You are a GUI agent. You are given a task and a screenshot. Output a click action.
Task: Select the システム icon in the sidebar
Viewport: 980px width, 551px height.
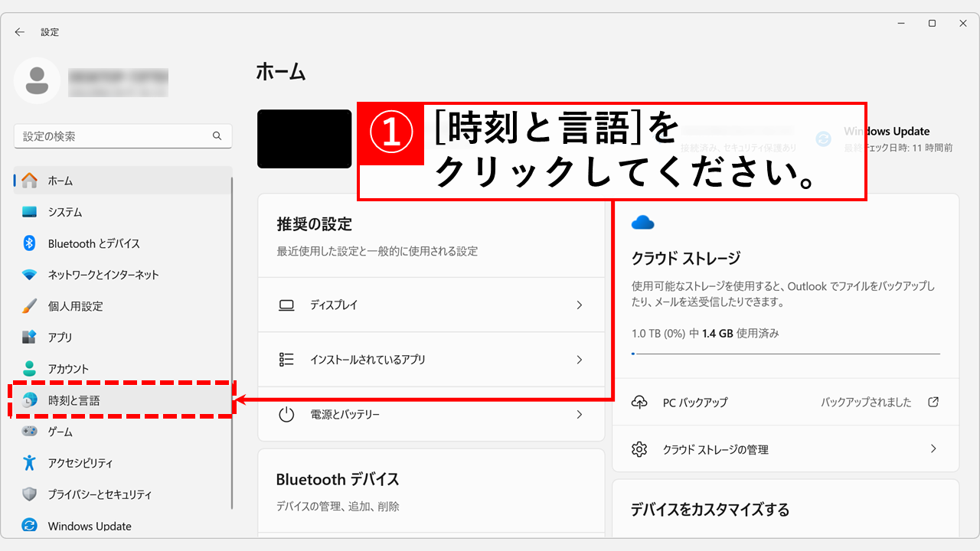click(28, 212)
